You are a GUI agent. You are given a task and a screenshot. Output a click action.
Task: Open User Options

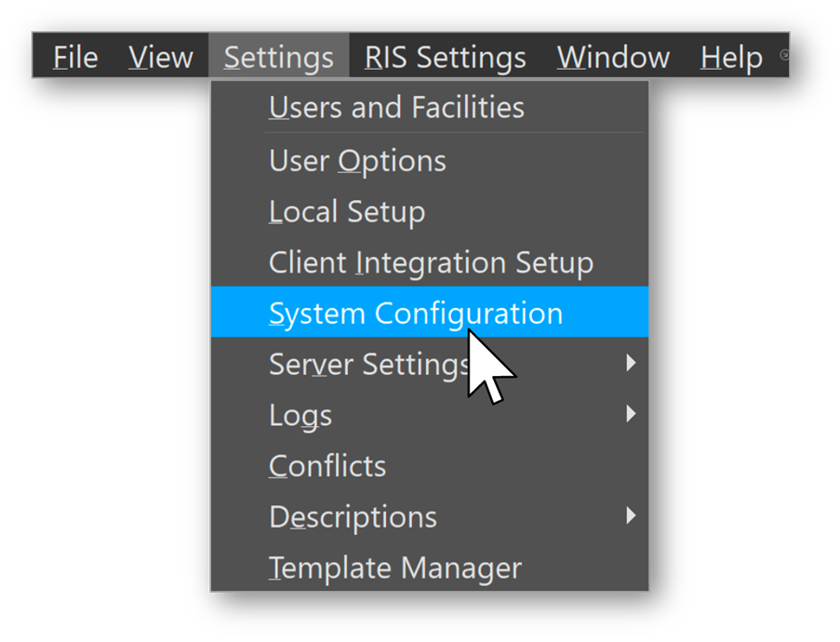(x=356, y=160)
